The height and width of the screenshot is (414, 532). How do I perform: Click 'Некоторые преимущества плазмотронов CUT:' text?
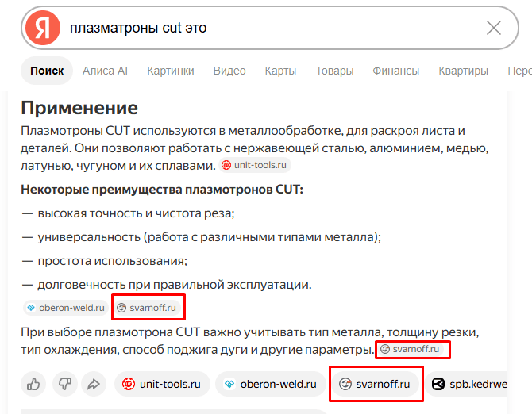click(x=162, y=189)
